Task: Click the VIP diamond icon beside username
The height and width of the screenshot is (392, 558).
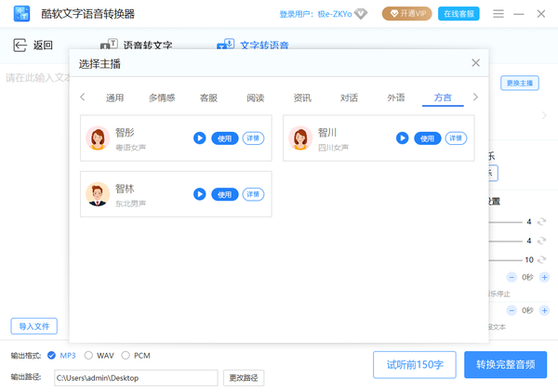Action: click(360, 14)
